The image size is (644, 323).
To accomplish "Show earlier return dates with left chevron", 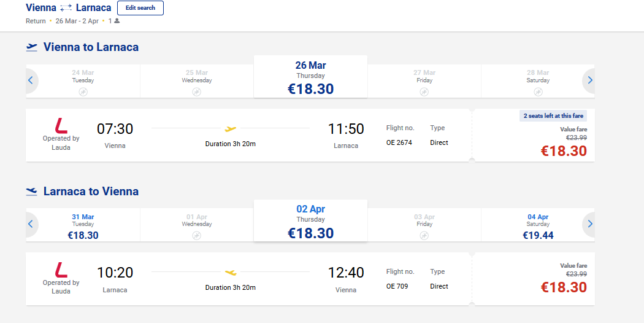I will click(x=31, y=224).
